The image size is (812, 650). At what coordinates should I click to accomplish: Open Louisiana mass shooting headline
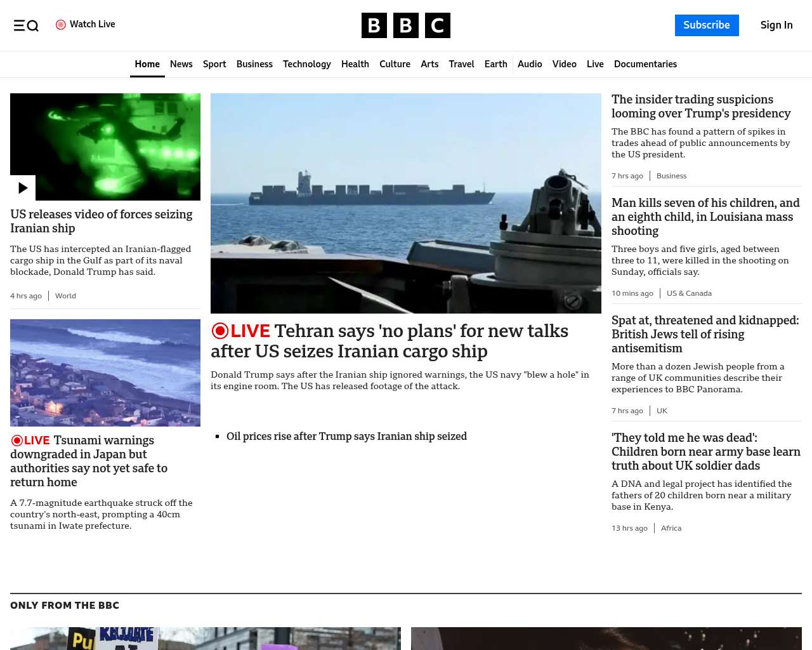[705, 216]
